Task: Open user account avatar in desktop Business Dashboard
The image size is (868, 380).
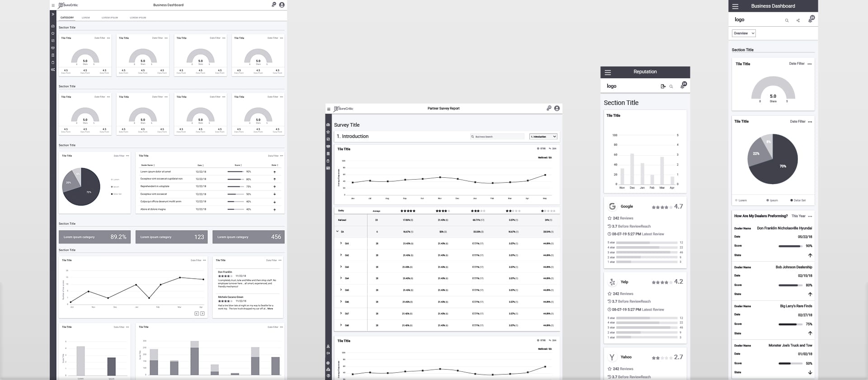Action: tap(282, 5)
